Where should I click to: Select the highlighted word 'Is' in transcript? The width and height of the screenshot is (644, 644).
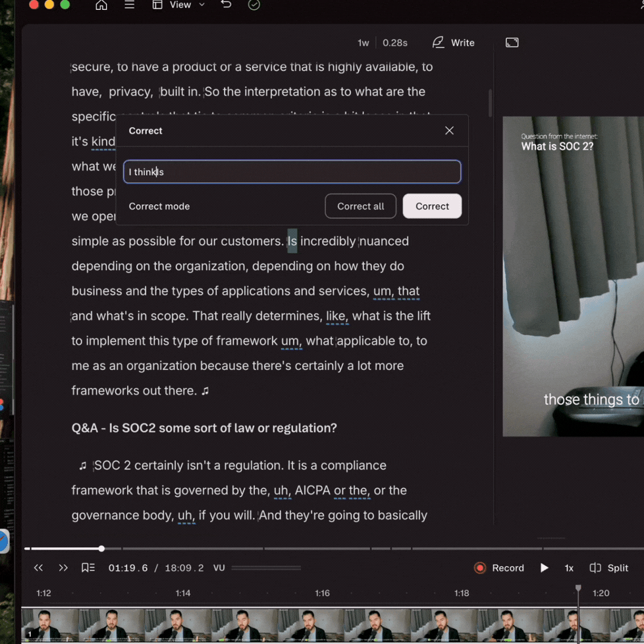pyautogui.click(x=292, y=241)
